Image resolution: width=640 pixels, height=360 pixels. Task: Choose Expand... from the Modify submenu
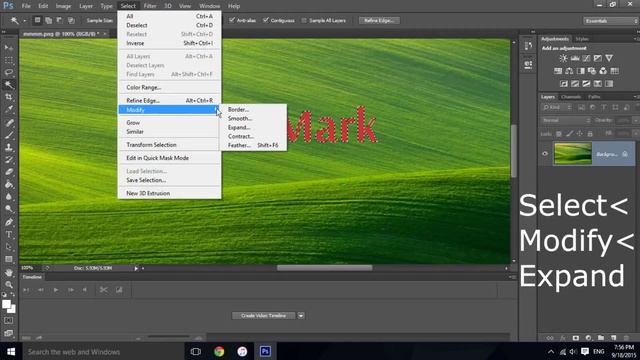pos(239,127)
